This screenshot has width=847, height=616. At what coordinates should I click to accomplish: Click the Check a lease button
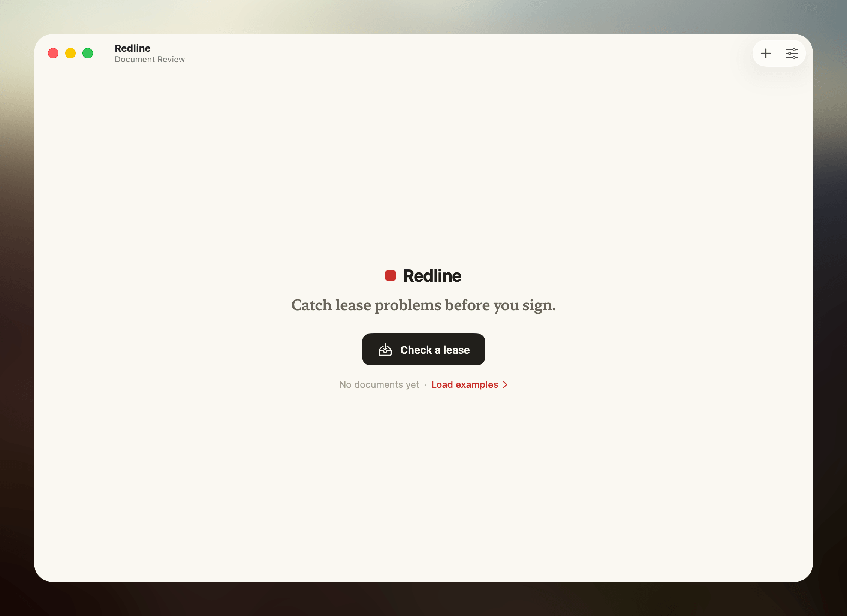click(423, 349)
